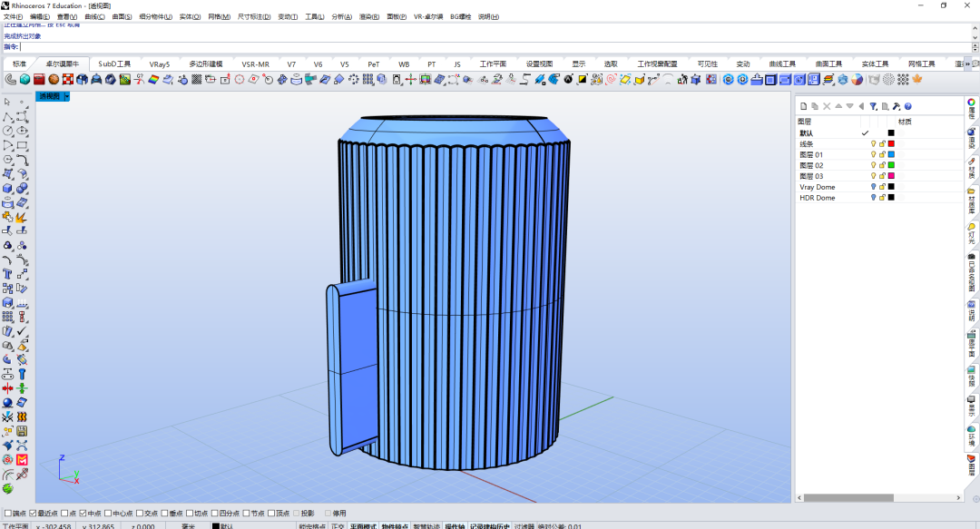The image size is (980, 529).
Task: Click the teal cube icon in the toolbar
Action: coord(25,80)
